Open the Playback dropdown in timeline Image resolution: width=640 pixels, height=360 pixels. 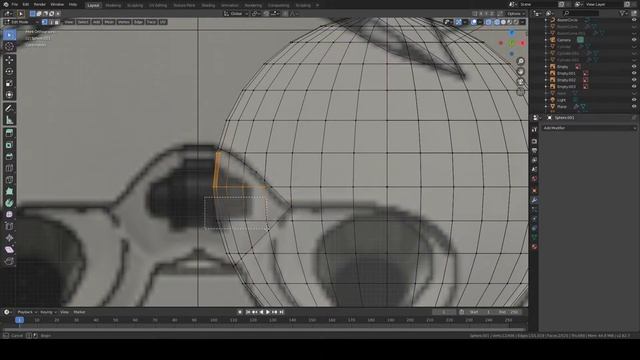point(27,312)
